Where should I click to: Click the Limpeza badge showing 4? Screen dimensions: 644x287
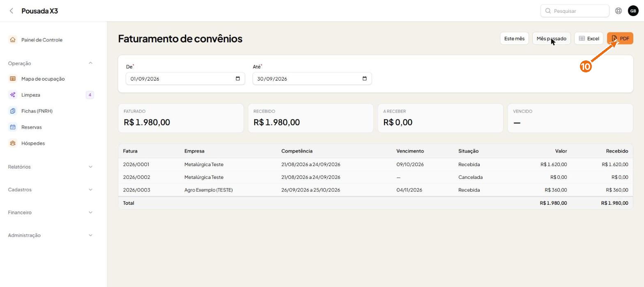click(x=90, y=95)
